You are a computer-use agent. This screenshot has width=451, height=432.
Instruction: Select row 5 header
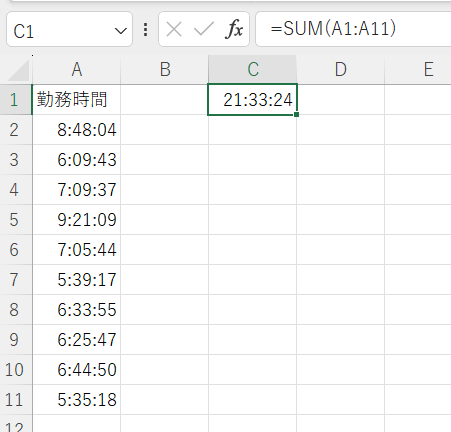pos(14,220)
